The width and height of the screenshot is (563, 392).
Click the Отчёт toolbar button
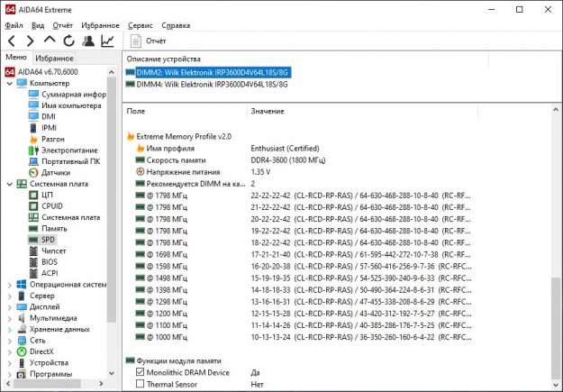click(148, 41)
